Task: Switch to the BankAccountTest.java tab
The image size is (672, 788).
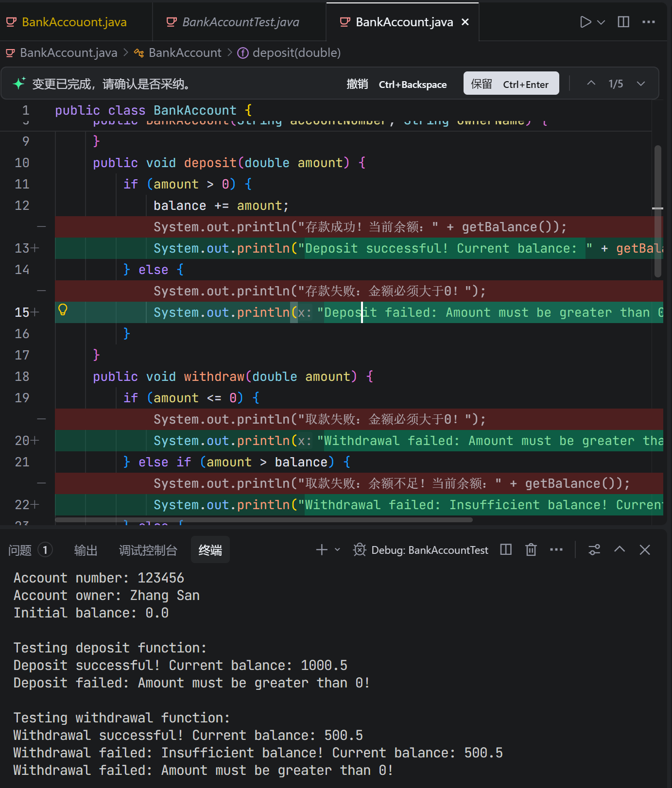Action: tap(240, 22)
